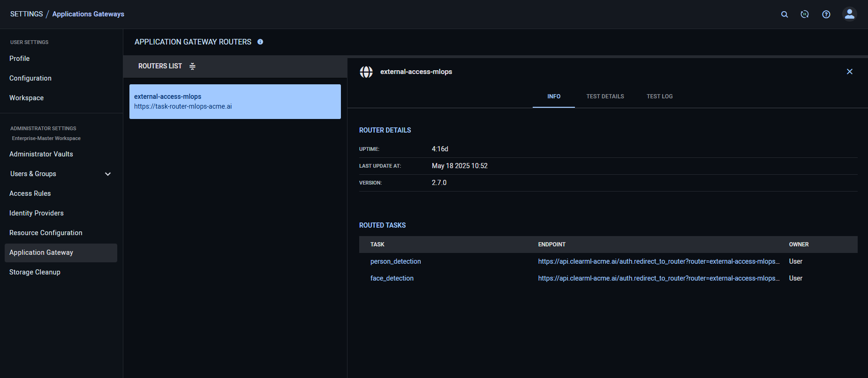
Task: Click info icon beside Application Gateway Routers
Action: coord(260,42)
